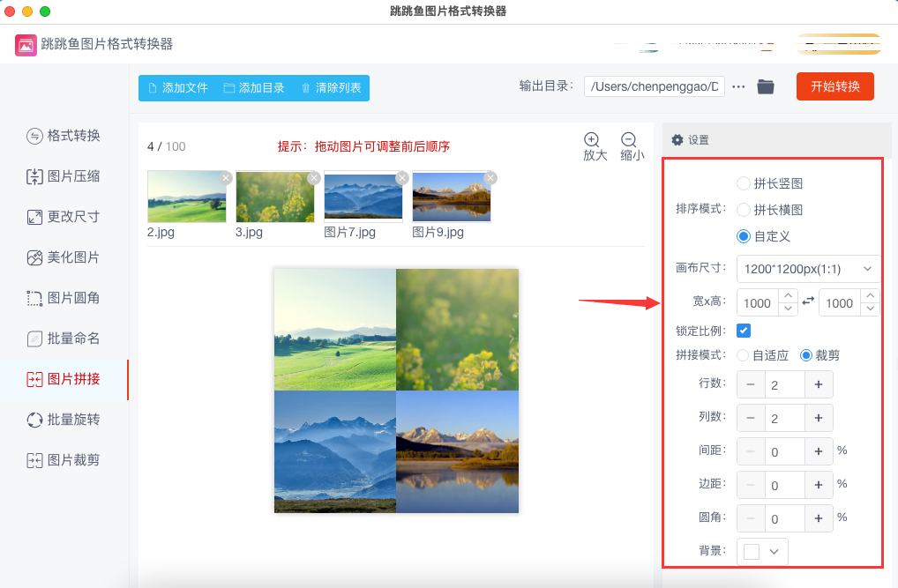Increase 列数 with the plus button
The image size is (898, 588).
click(x=819, y=419)
